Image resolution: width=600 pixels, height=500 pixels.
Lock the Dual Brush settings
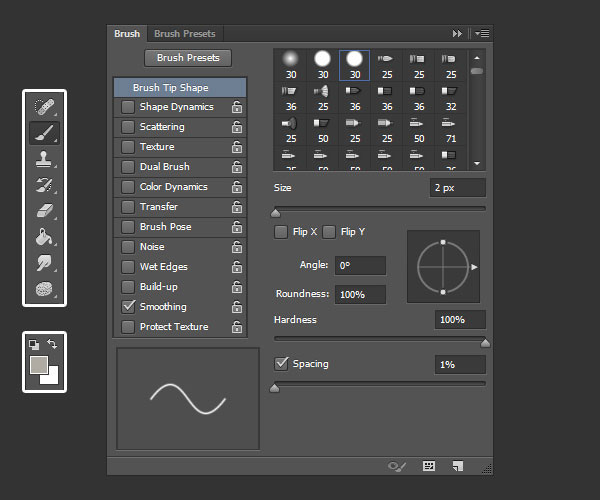[x=237, y=167]
